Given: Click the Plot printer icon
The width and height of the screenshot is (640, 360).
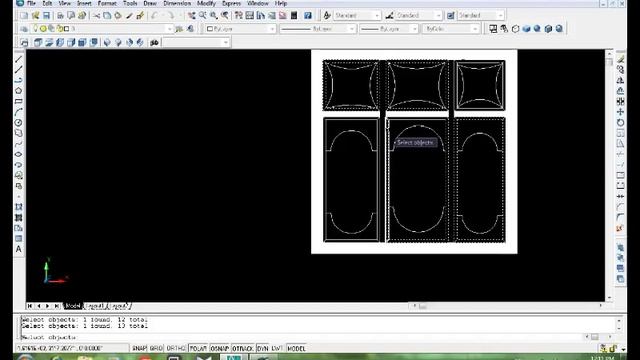Looking at the screenshot, I should [60, 16].
